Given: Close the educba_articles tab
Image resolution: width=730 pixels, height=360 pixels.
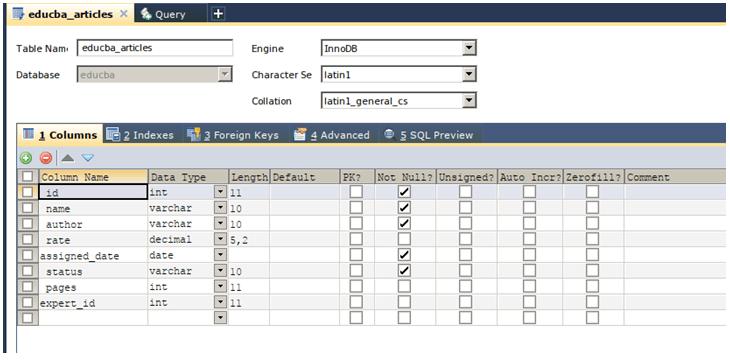Looking at the screenshot, I should [123, 14].
